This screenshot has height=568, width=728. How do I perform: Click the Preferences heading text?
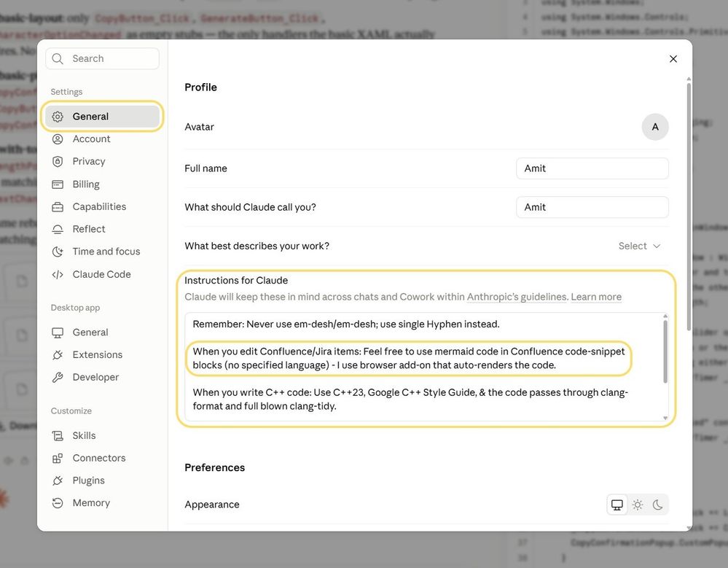(214, 467)
